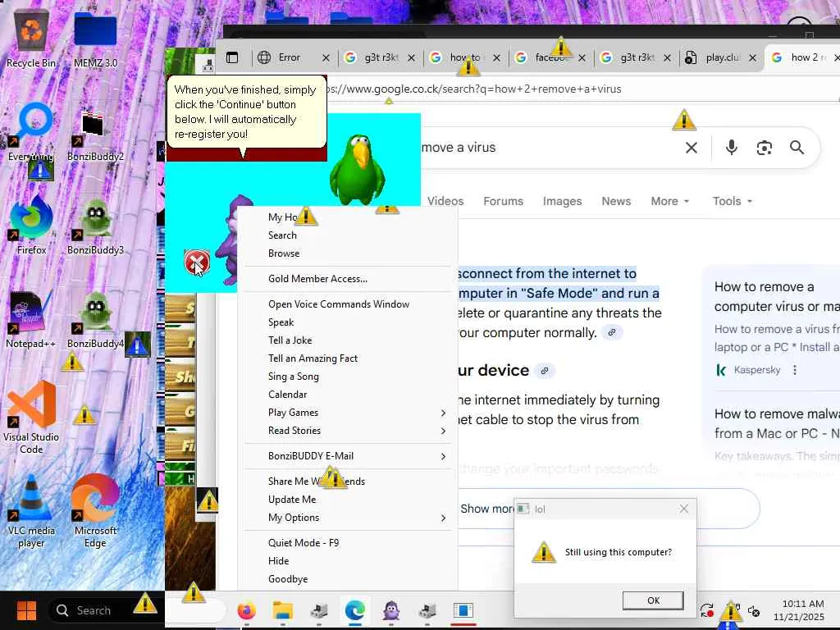This screenshot has width=840, height=630.
Task: Click the taskbar icon with the red underline
Action: point(463,610)
